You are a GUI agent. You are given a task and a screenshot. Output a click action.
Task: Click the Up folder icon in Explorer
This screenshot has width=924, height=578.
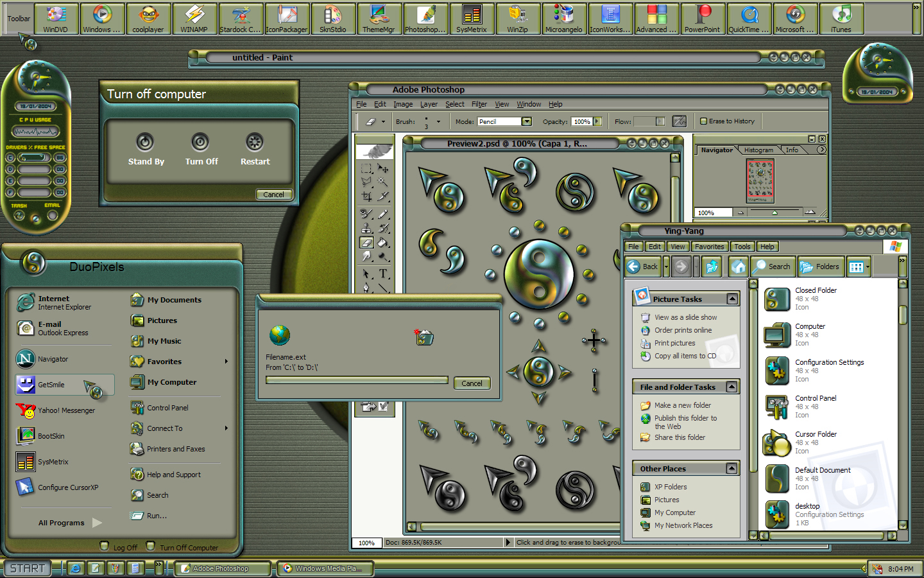tap(712, 267)
